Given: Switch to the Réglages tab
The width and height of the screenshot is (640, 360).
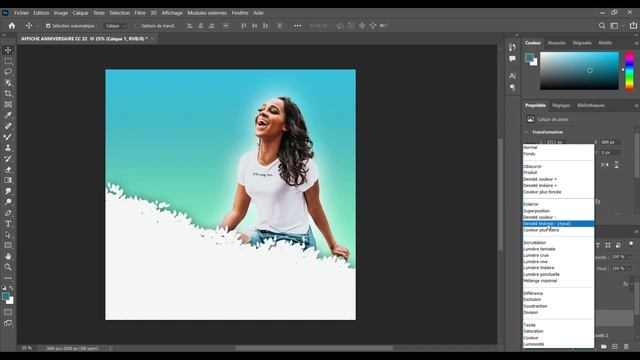Looking at the screenshot, I should point(561,105).
